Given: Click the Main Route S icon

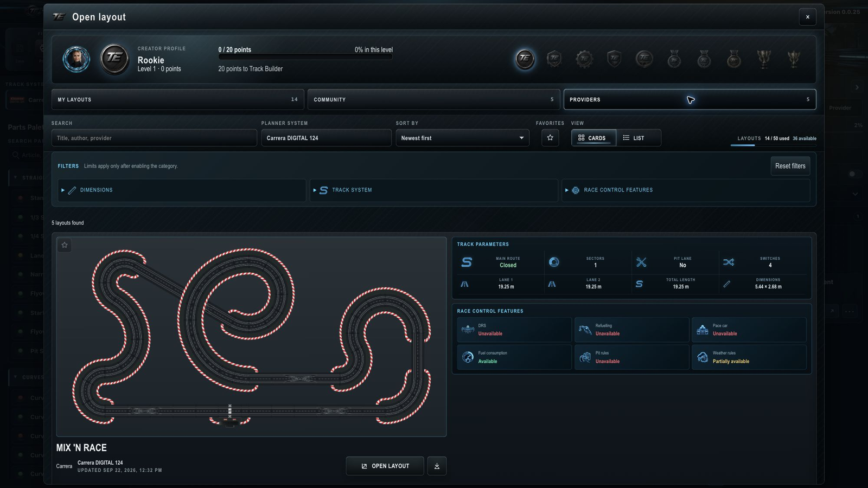Looking at the screenshot, I should [467, 262].
